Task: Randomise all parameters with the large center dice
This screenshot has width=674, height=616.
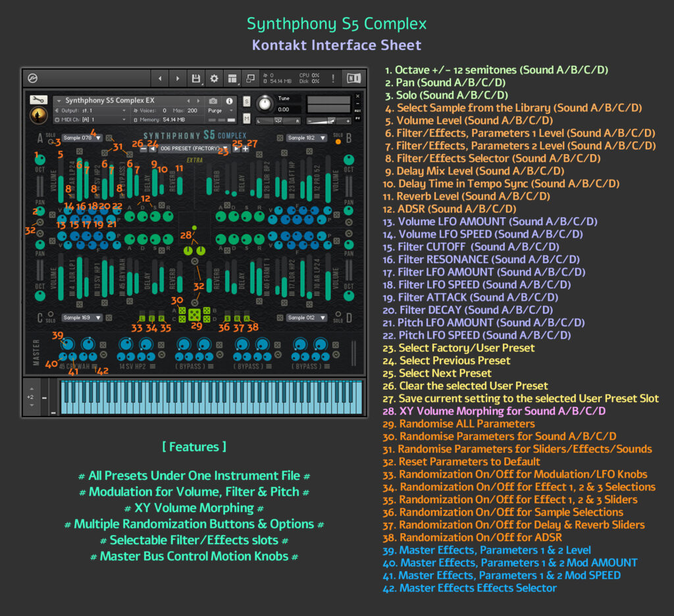Action: click(194, 315)
